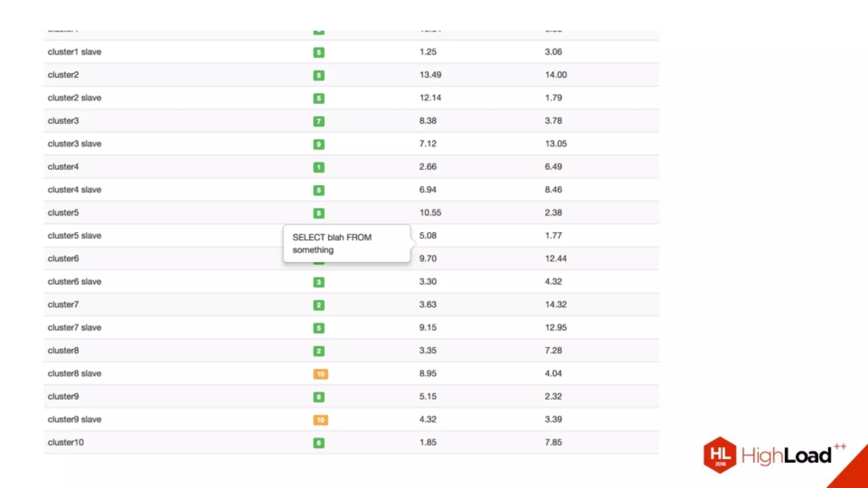868x488 pixels.
Task: Click the 13.49 value in cluster2 row
Action: [x=430, y=75]
